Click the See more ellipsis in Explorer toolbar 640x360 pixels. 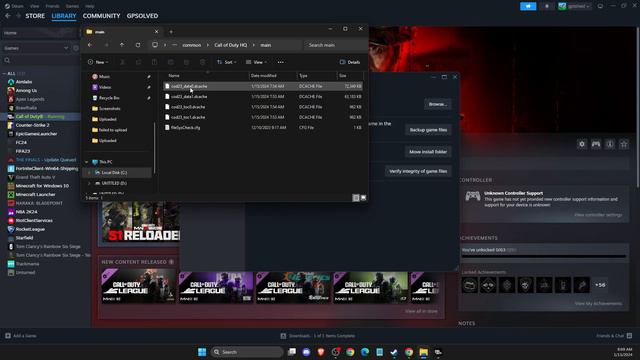tap(280, 62)
